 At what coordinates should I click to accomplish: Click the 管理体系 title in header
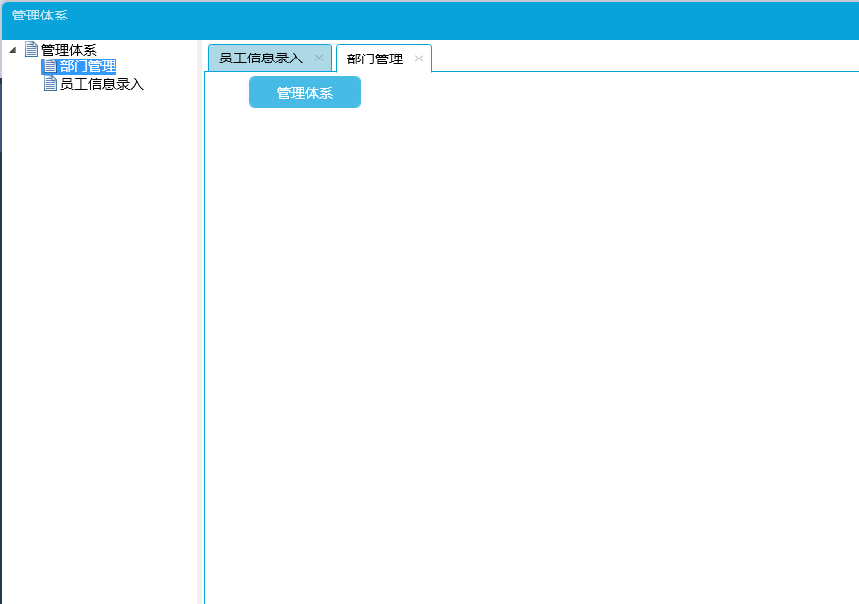40,15
